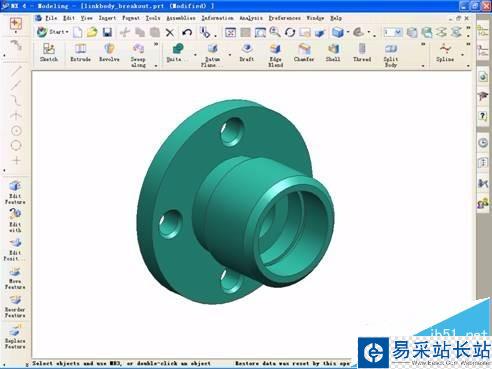This screenshot has height=369, width=492.
Task: Open the History clock side tab
Action: tap(483, 143)
